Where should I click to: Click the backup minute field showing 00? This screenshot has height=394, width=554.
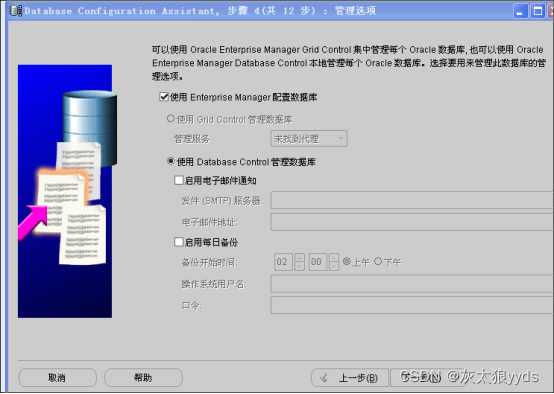pyautogui.click(x=318, y=262)
